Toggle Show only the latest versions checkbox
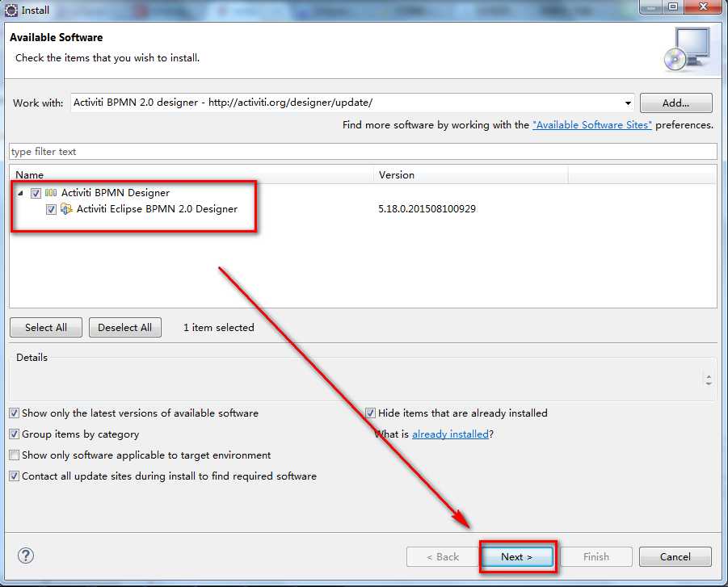 [x=15, y=413]
